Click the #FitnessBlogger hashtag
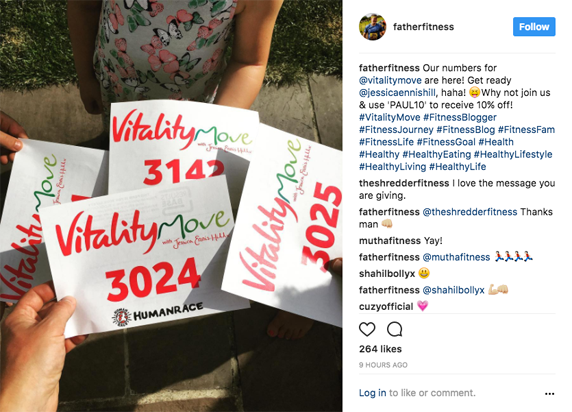 click(x=460, y=117)
